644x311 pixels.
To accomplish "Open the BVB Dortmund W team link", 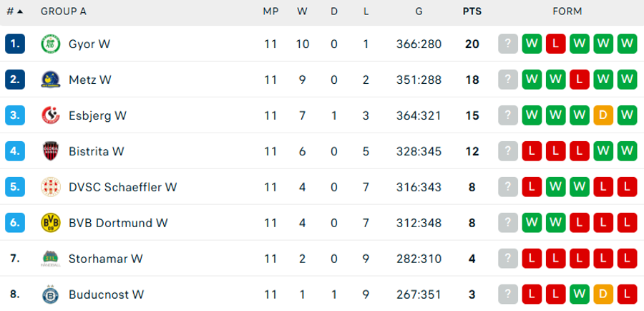I will point(118,223).
